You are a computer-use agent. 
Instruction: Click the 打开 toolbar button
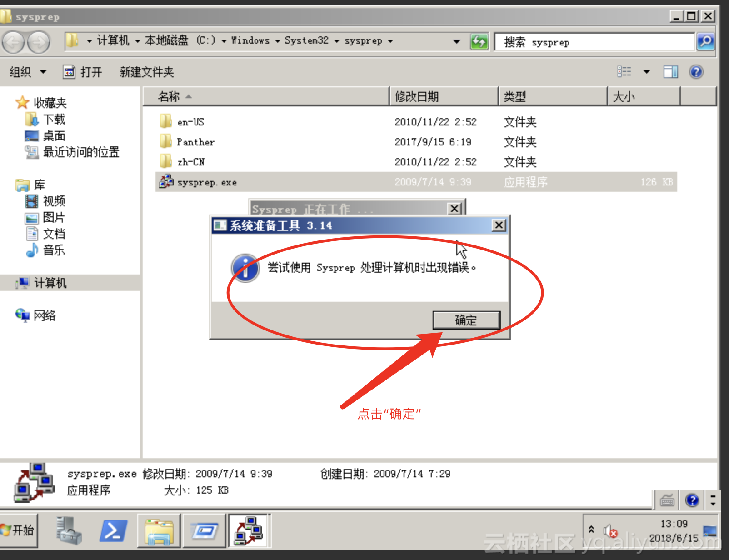[x=82, y=72]
